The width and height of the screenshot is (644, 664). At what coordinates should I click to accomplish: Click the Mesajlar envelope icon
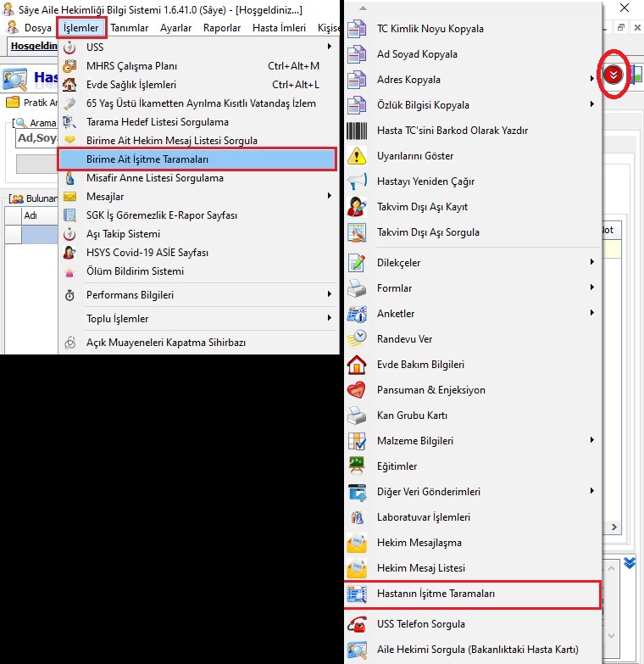[69, 197]
